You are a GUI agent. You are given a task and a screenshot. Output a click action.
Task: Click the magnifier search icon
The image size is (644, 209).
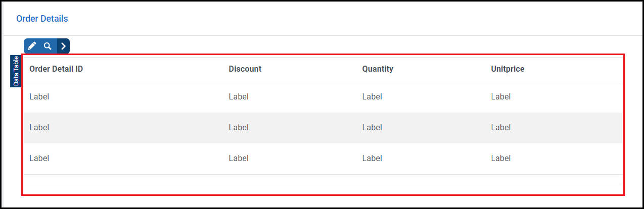pos(48,46)
